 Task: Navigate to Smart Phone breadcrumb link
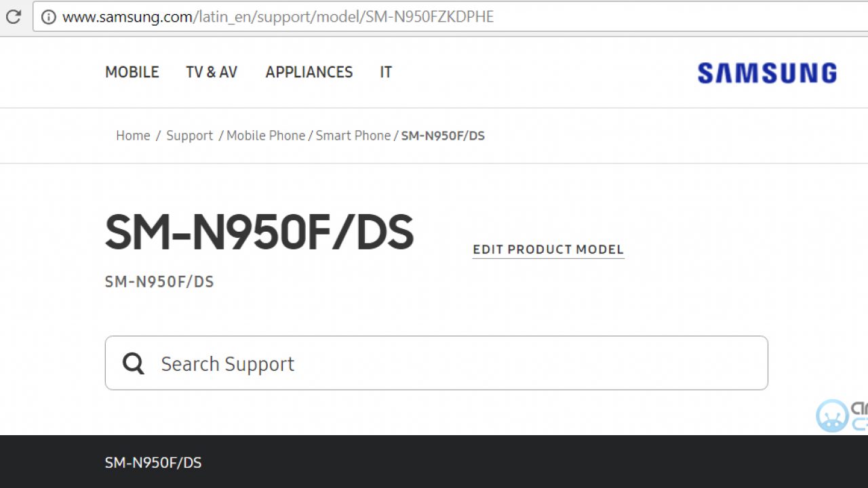353,136
